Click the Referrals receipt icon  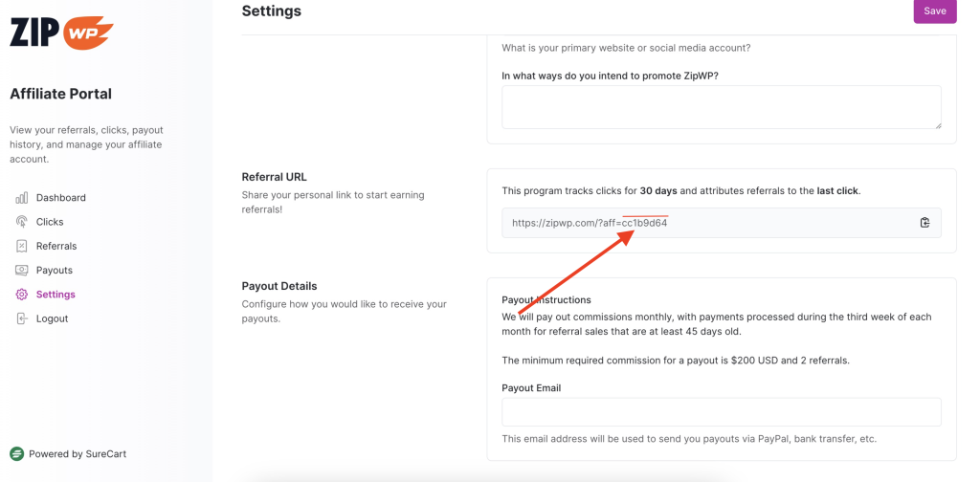point(22,246)
